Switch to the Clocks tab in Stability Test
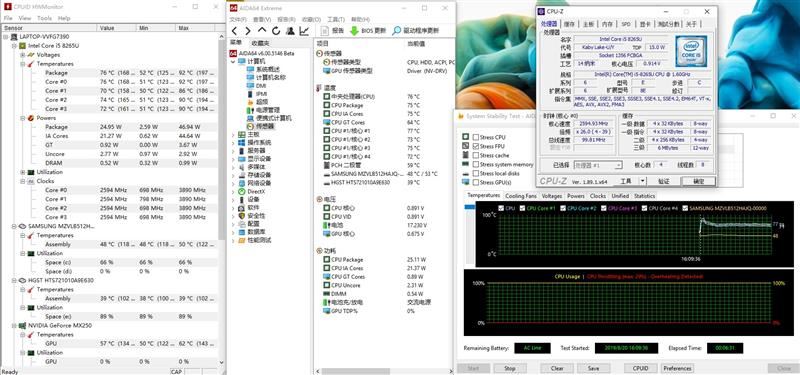Image resolution: width=800 pixels, height=375 pixels. tap(597, 196)
